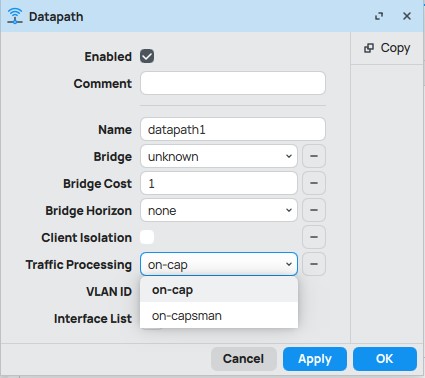Collapse the Traffic Processing dropdown

pyautogui.click(x=219, y=264)
